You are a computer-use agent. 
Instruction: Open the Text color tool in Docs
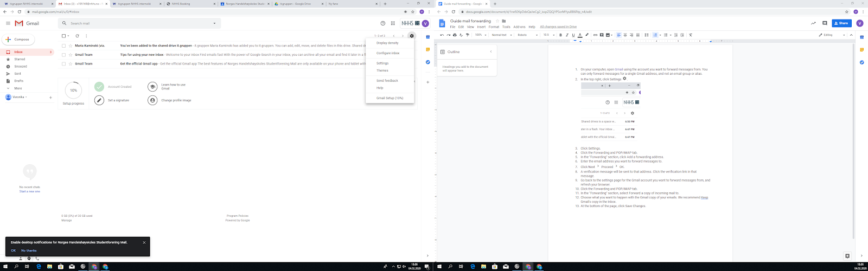pyautogui.click(x=580, y=35)
